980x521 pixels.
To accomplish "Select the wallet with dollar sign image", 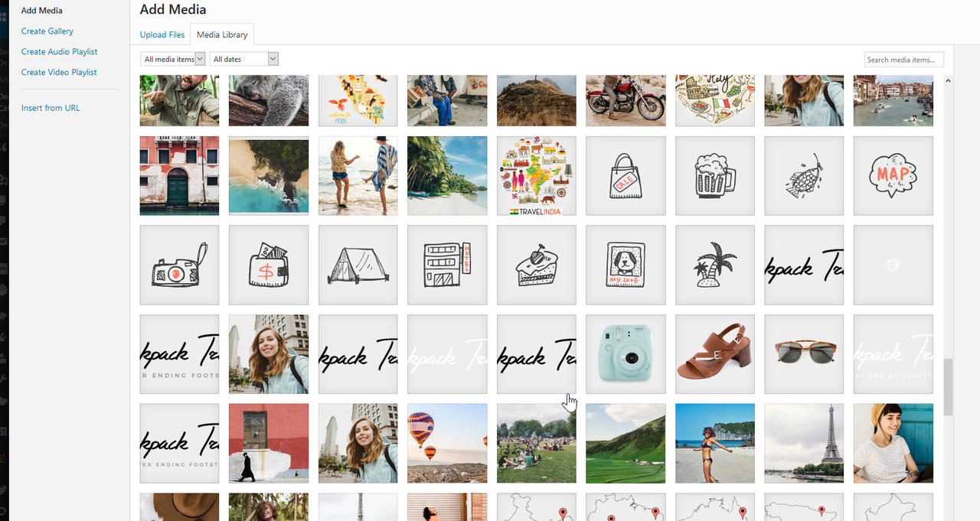I will click(x=269, y=265).
